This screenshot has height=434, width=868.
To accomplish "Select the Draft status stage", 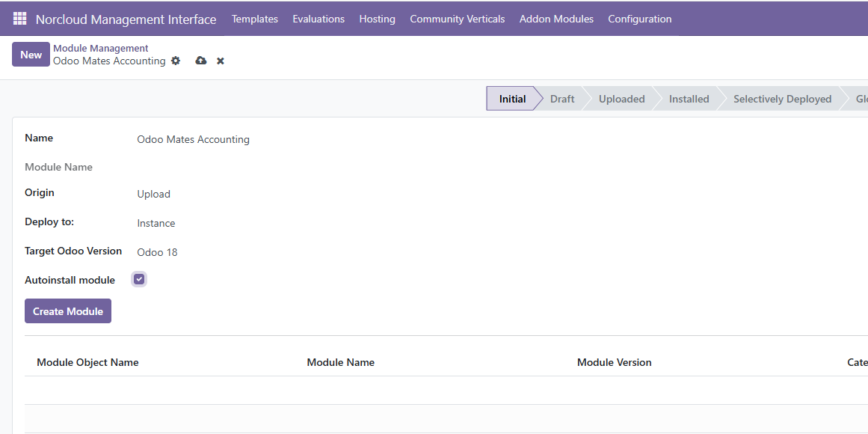I will click(562, 99).
